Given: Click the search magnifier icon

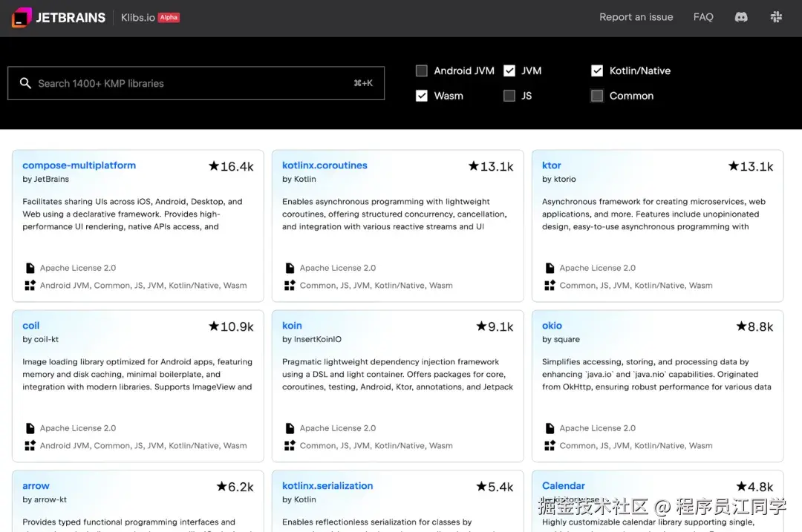Looking at the screenshot, I should pyautogui.click(x=25, y=83).
